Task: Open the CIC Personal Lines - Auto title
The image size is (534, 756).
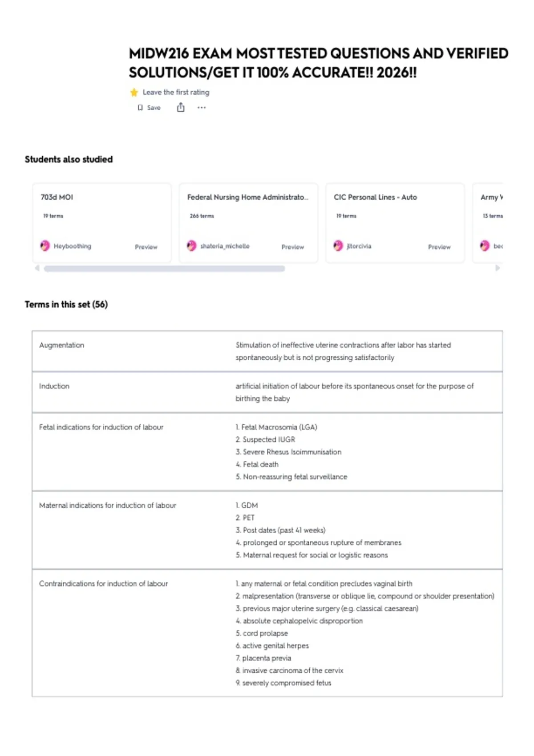Action: click(x=375, y=197)
